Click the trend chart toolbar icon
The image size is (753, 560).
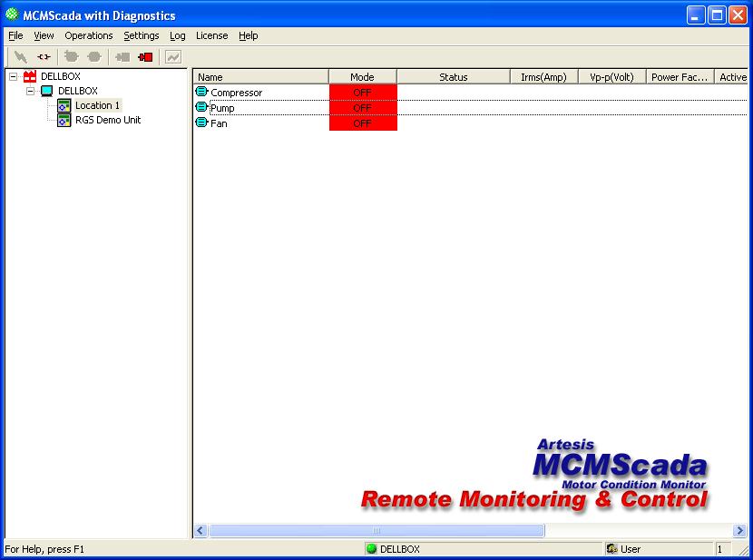coord(172,57)
